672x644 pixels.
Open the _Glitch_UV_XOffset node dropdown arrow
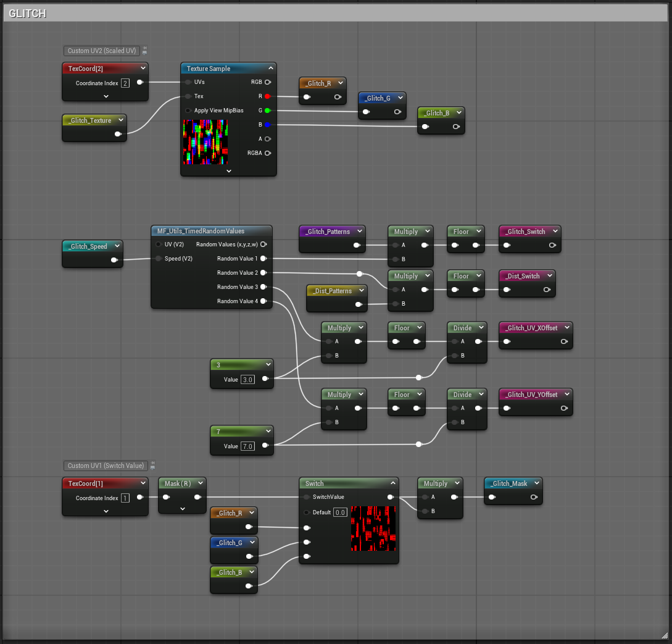[x=567, y=328]
